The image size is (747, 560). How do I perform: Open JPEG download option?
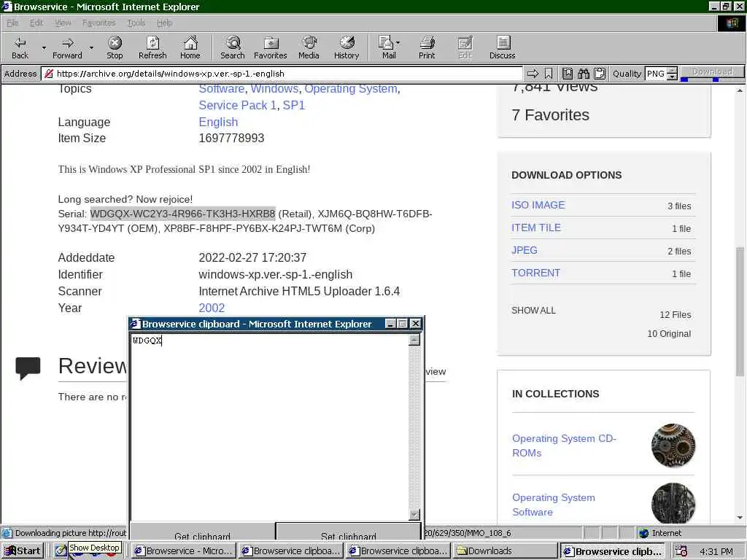click(x=524, y=251)
